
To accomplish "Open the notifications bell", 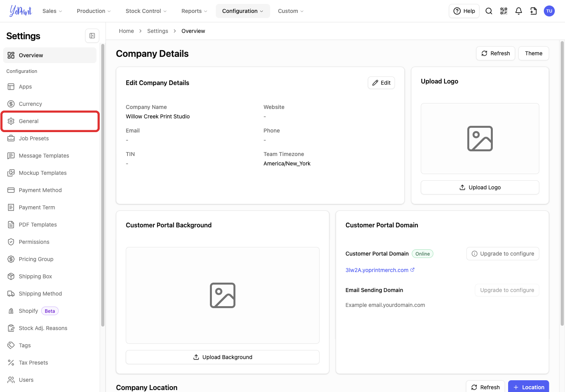I will click(519, 11).
